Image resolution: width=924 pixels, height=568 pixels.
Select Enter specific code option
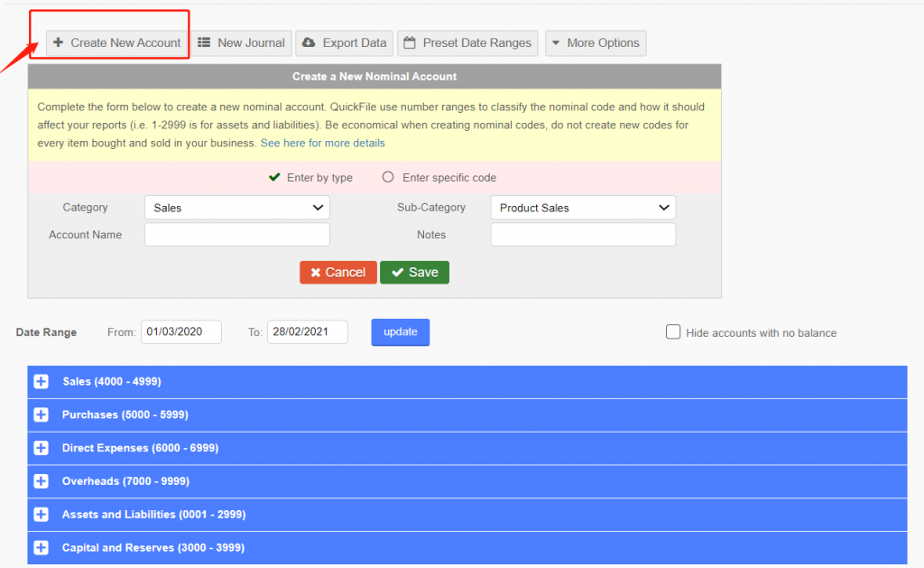[x=388, y=178]
